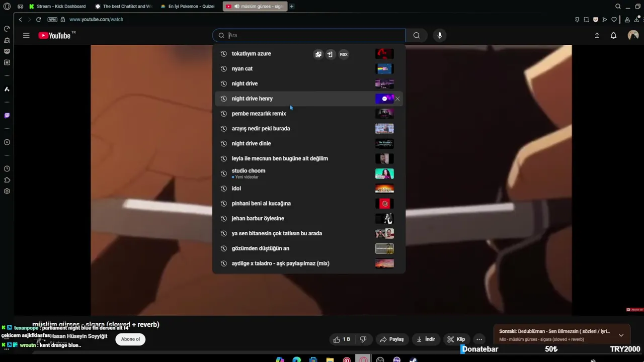
Task: Open the sidebar player icon
Action: (x=7, y=142)
